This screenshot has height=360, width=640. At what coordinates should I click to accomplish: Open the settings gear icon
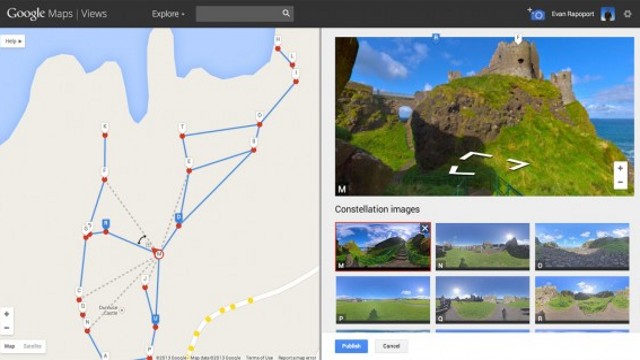(627, 14)
